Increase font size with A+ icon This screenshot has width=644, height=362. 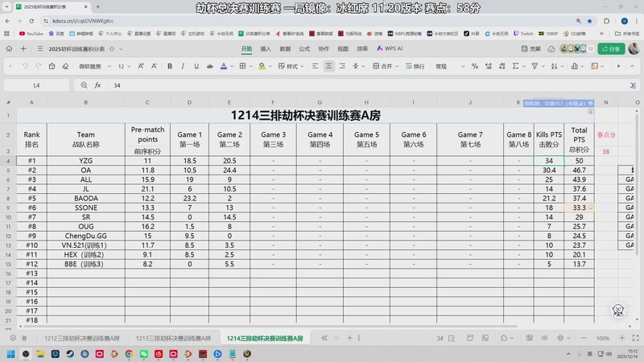[141, 66]
